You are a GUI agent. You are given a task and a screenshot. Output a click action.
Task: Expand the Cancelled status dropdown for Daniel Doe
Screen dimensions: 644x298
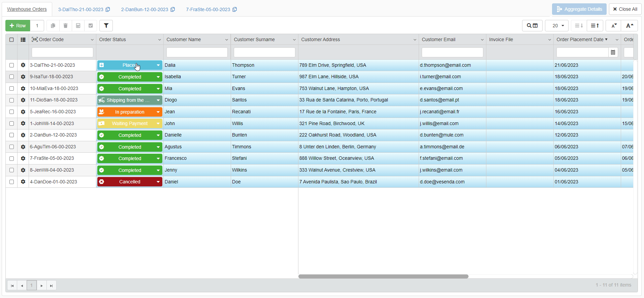tap(158, 182)
